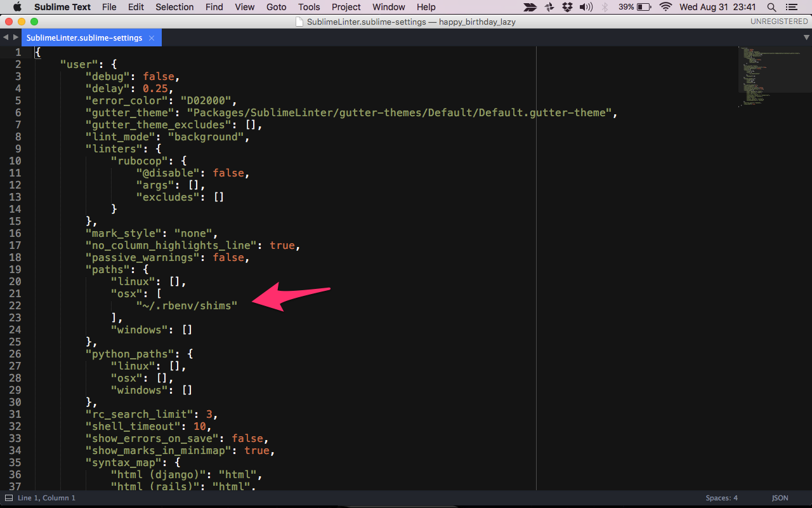The width and height of the screenshot is (812, 508).
Task: Toggle side bar icon in status bar
Action: click(8, 498)
